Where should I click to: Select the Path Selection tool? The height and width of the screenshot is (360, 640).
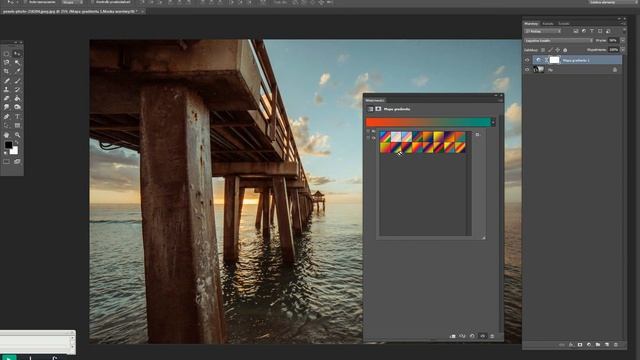click(7, 126)
